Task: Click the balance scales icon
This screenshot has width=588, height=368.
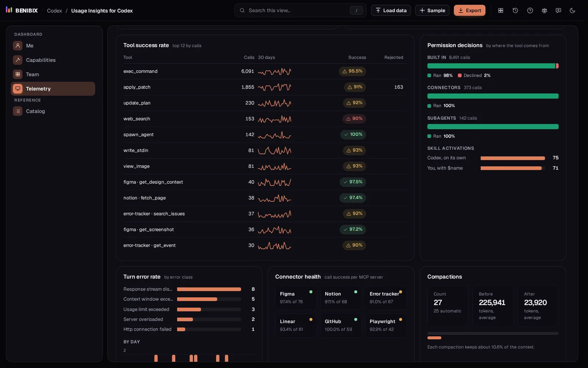Action: (544, 11)
